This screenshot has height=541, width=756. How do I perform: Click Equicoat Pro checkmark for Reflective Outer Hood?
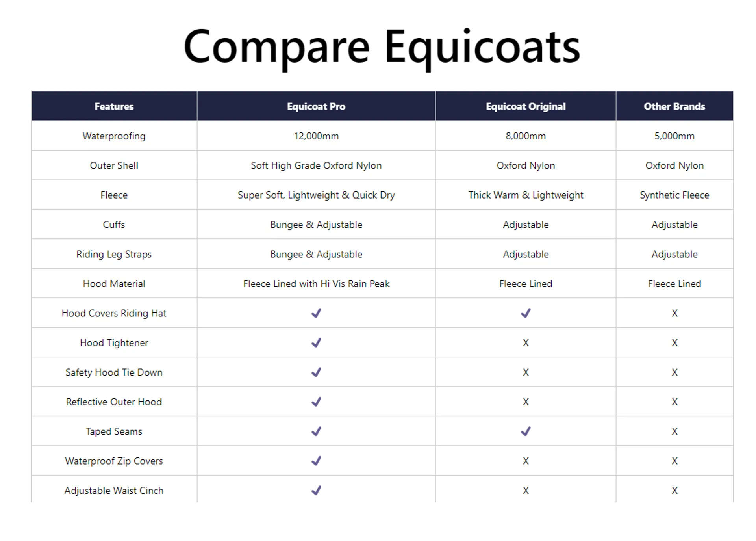coord(316,402)
